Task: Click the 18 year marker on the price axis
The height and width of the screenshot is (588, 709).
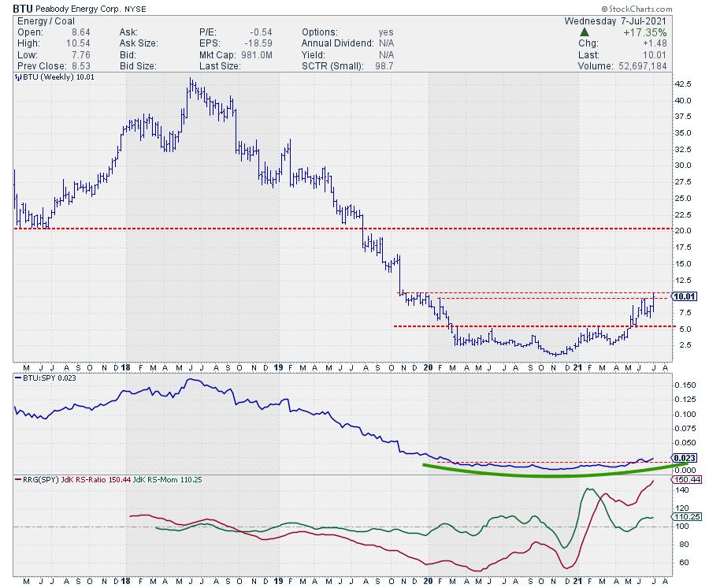Action: click(127, 367)
